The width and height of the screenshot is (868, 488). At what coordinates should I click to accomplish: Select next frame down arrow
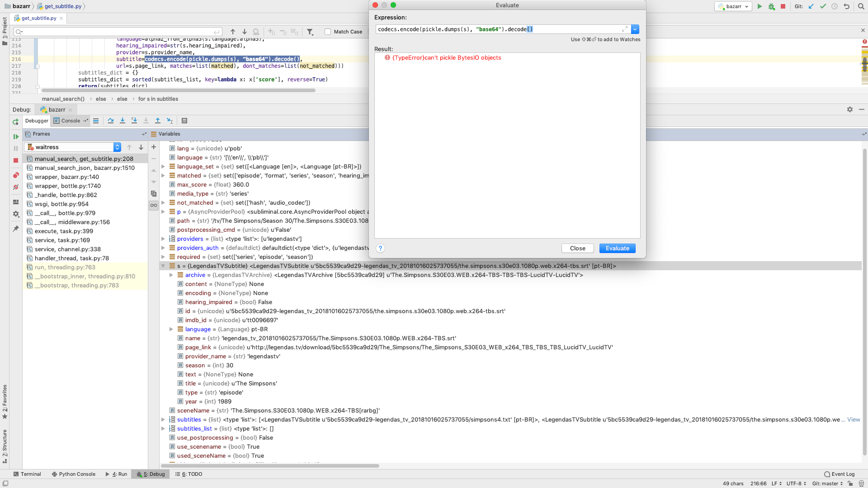(x=141, y=147)
